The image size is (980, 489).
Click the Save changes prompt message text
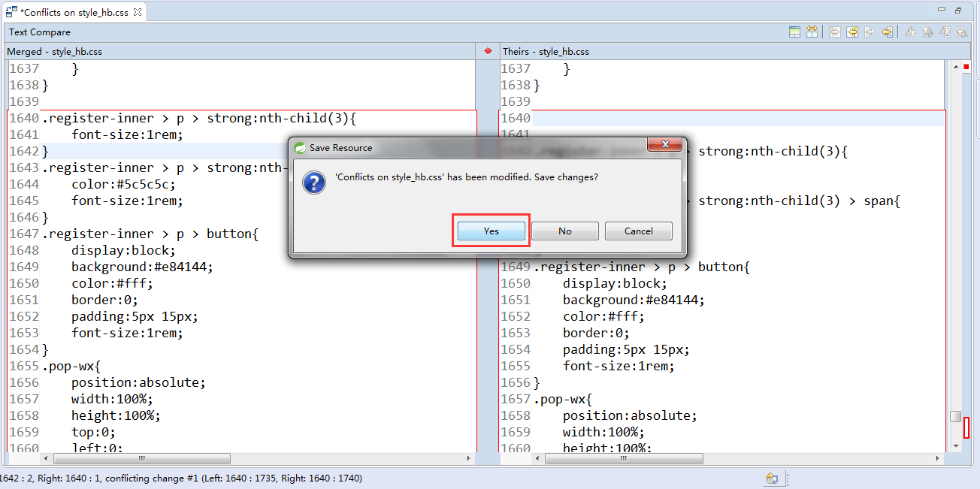pyautogui.click(x=466, y=177)
